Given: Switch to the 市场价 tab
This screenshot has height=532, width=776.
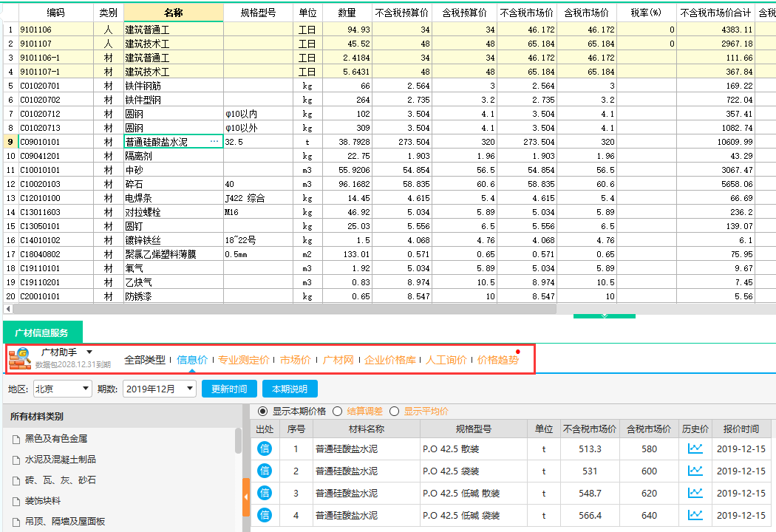Looking at the screenshot, I should coord(296,361).
